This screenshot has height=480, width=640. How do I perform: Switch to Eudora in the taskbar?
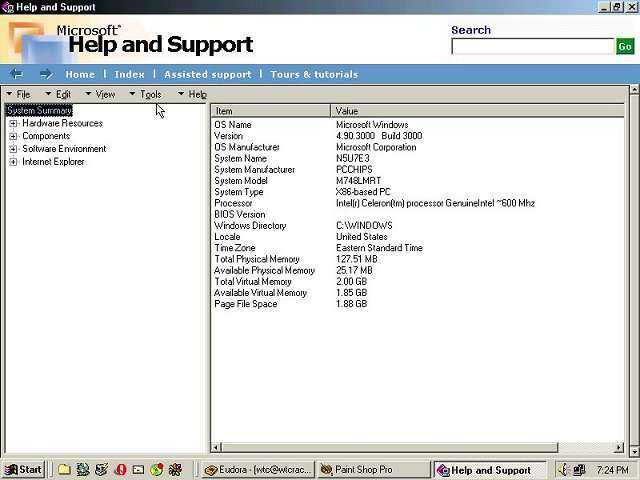click(258, 469)
